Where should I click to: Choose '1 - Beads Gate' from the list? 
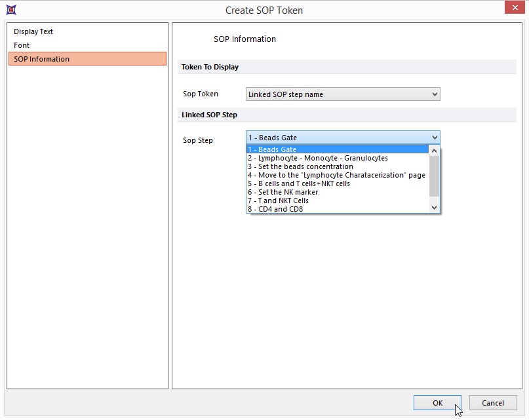click(x=272, y=149)
